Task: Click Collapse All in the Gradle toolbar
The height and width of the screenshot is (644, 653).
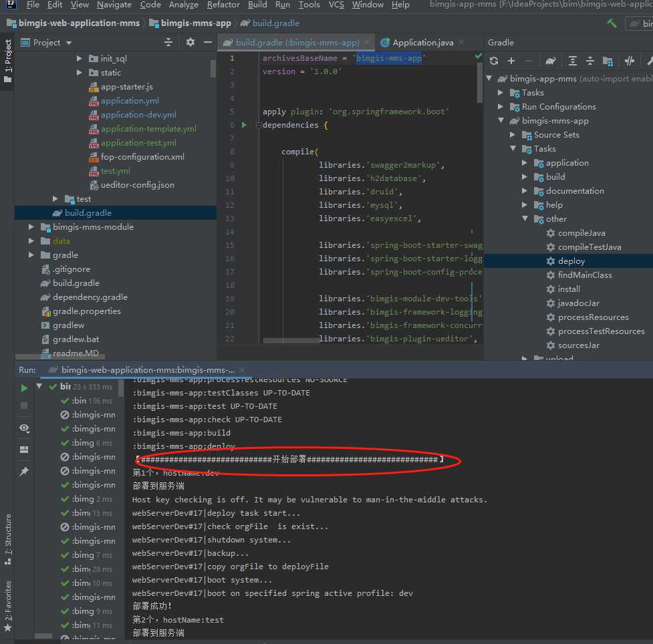Action: 590,61
